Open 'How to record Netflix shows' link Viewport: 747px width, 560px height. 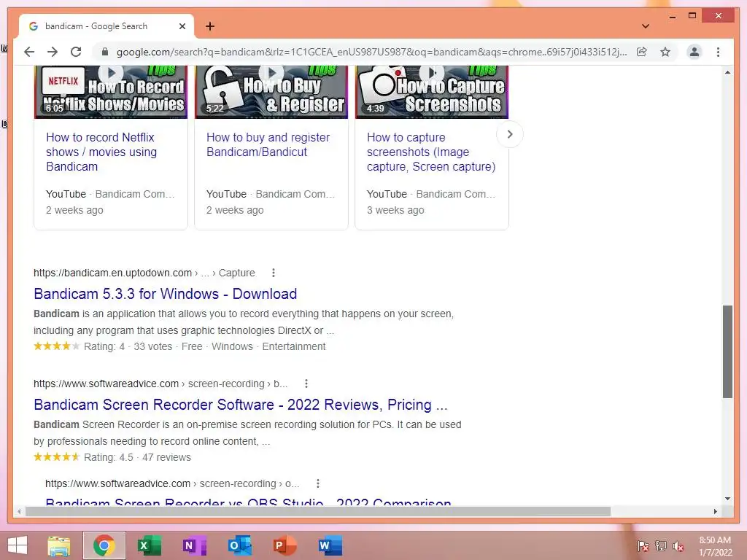[x=101, y=152]
